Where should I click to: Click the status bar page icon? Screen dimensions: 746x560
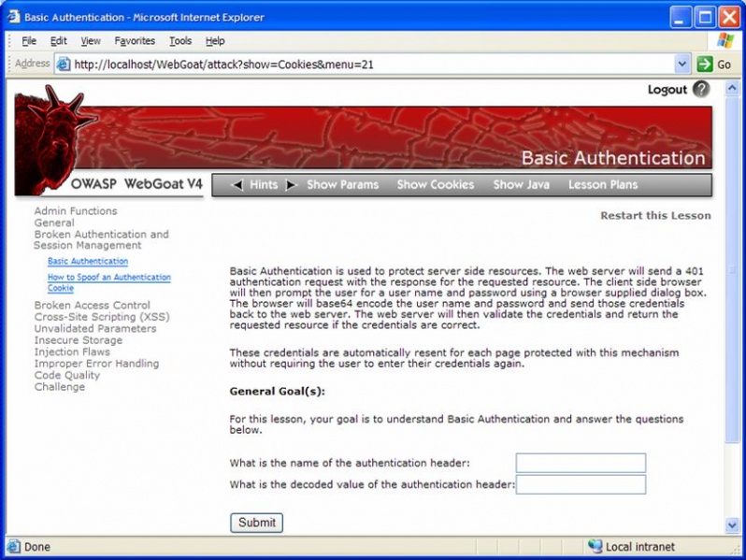click(13, 546)
